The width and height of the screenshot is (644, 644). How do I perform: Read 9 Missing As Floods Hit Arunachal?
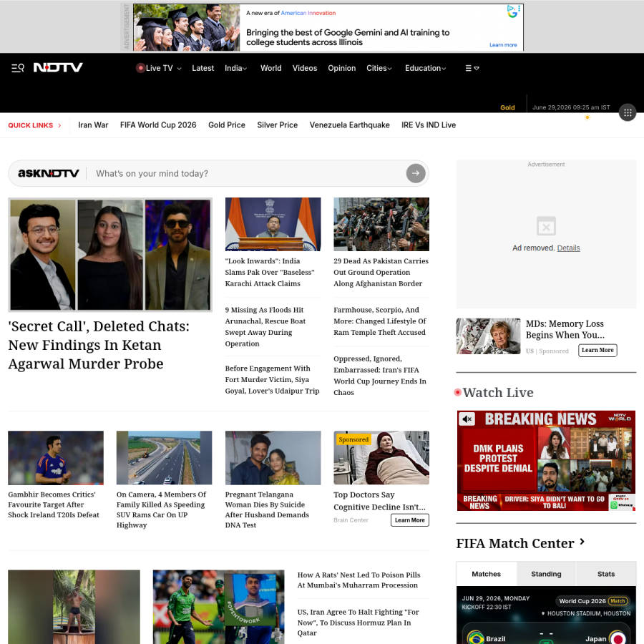pos(265,326)
